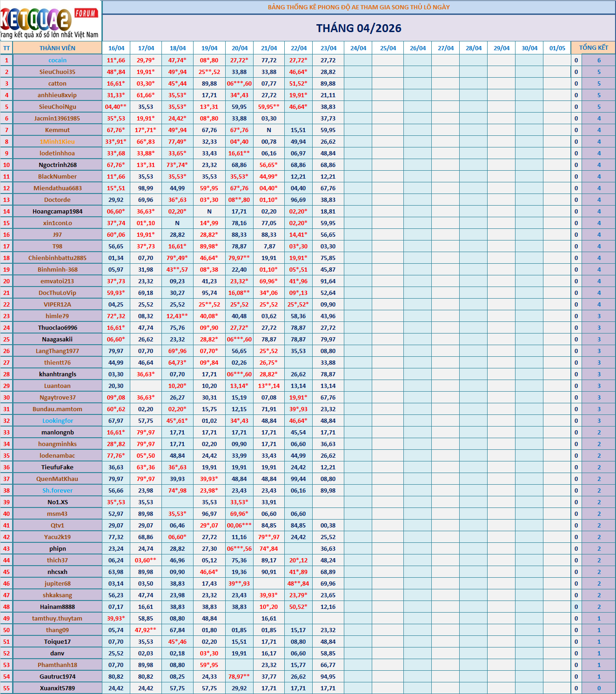This screenshot has height=694, width=616.
Task: Select the 27/04 date column header
Action: (x=446, y=48)
